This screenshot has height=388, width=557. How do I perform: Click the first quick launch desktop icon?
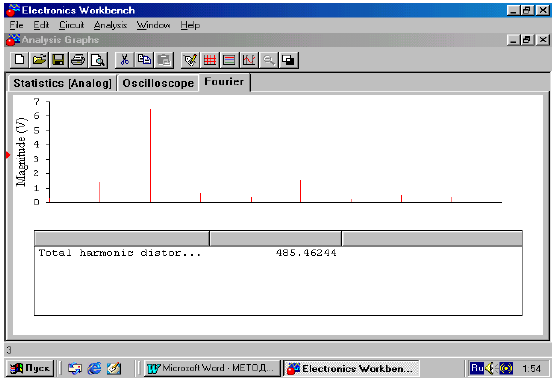click(x=75, y=368)
